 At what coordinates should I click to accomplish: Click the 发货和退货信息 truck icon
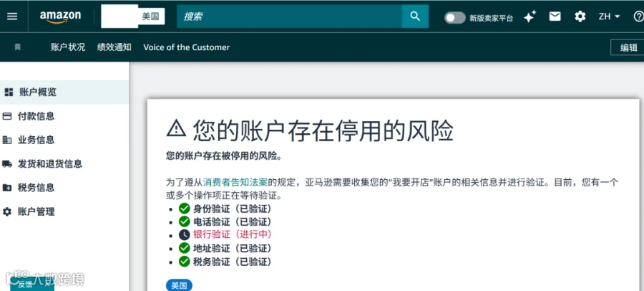[x=7, y=164]
